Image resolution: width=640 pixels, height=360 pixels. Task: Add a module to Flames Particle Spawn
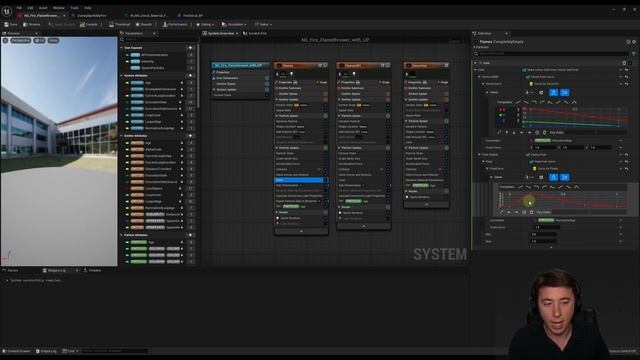coord(325,116)
